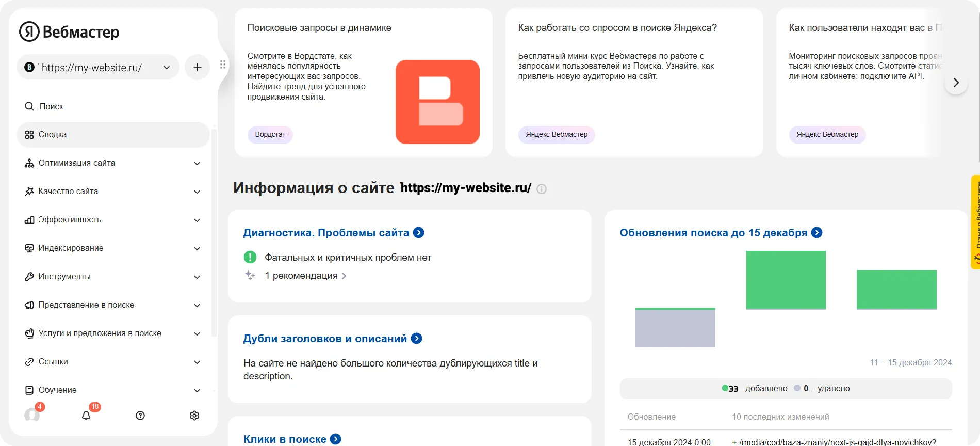Screen dimensions: 980x446
Task: Open the /media/cod/baza-znaniy URL entry
Action: pyautogui.click(x=837, y=442)
